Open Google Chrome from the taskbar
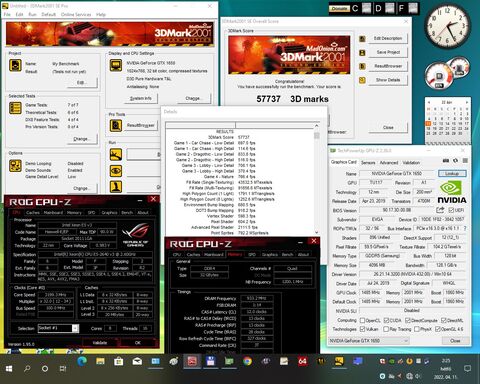 [247, 361]
